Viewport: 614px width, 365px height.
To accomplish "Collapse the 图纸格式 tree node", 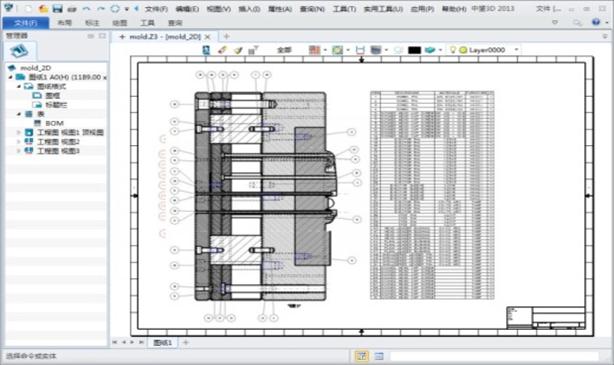I will 19,86.
